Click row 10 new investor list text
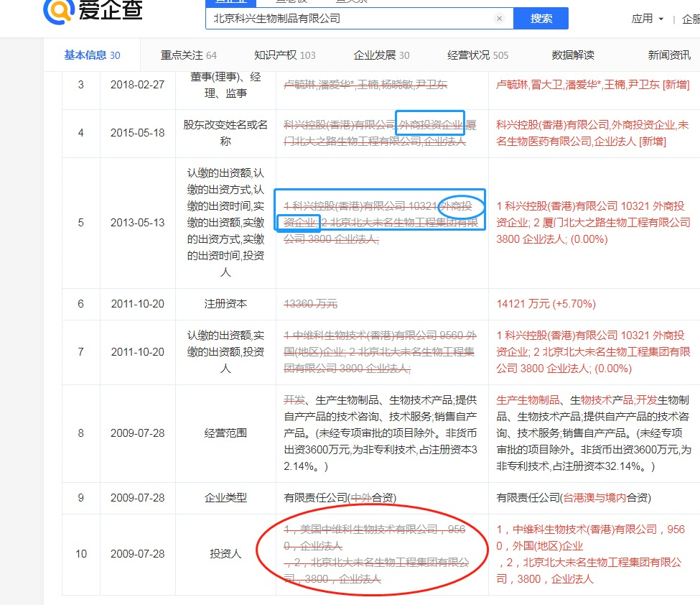The image size is (700, 605). click(x=591, y=554)
